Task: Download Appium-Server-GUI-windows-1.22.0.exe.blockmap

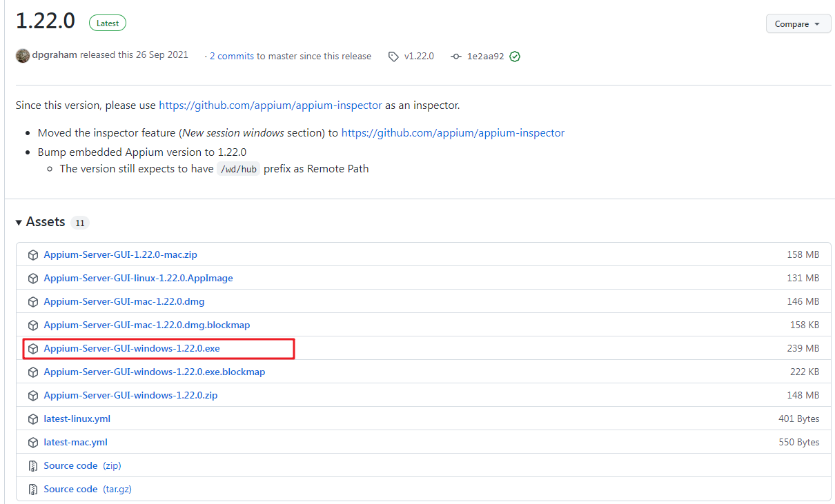Action: [155, 372]
